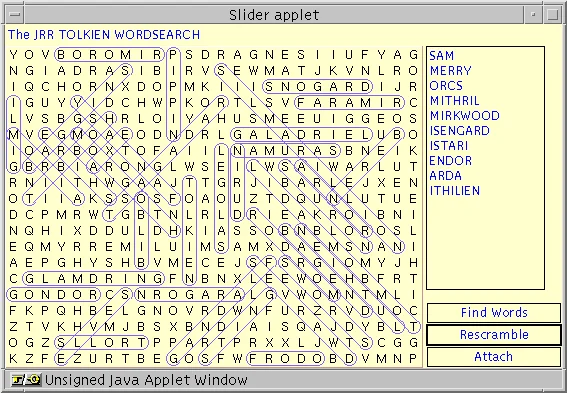The height and width of the screenshot is (393, 567).
Task: Click the Attach button
Action: coord(494,357)
